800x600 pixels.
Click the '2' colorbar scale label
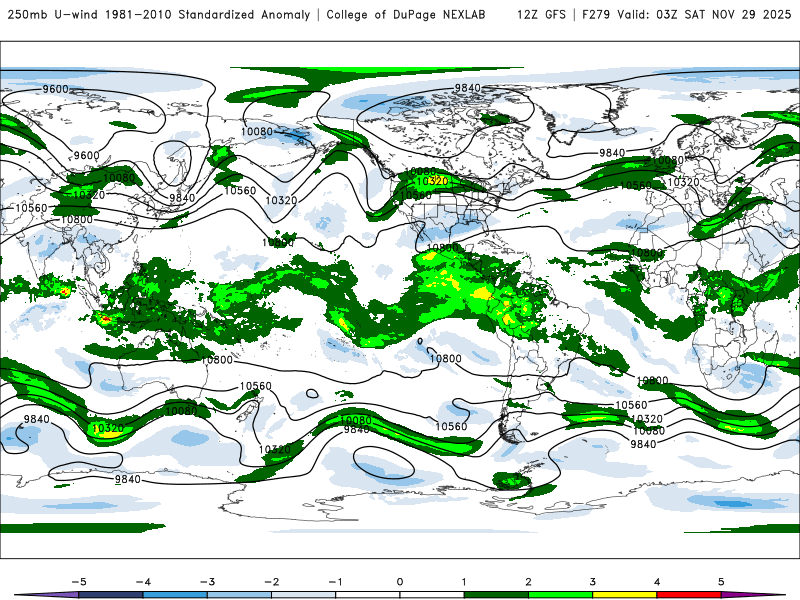(x=528, y=582)
